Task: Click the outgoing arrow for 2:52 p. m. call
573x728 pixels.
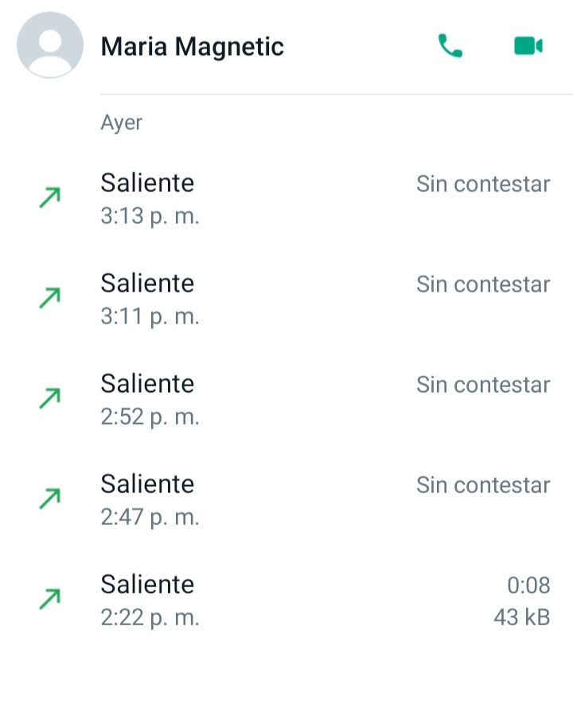Action: click(x=50, y=398)
